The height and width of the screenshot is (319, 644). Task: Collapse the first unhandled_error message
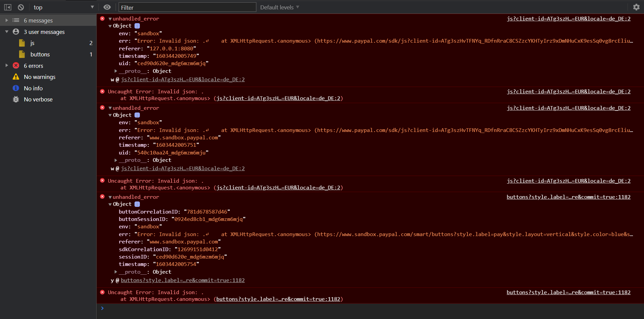point(110,19)
